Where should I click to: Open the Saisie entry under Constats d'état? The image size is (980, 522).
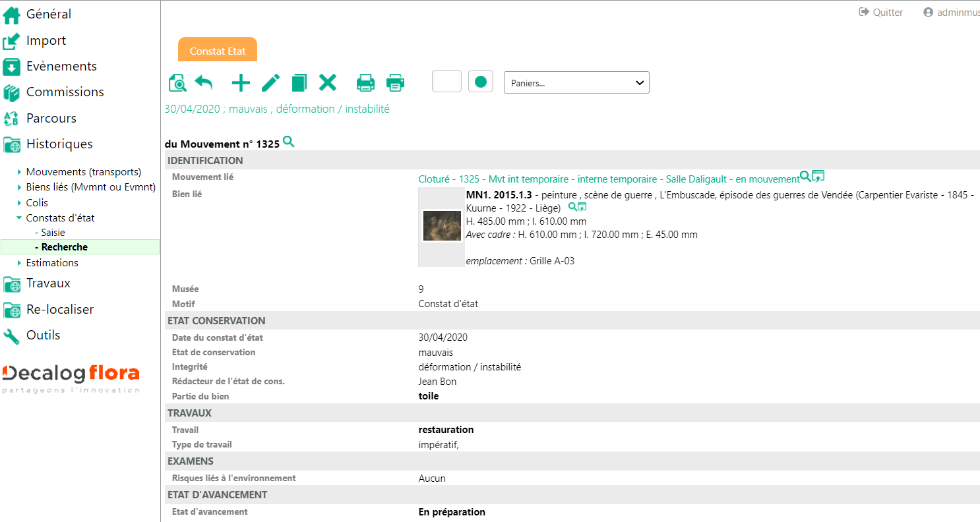(53, 232)
